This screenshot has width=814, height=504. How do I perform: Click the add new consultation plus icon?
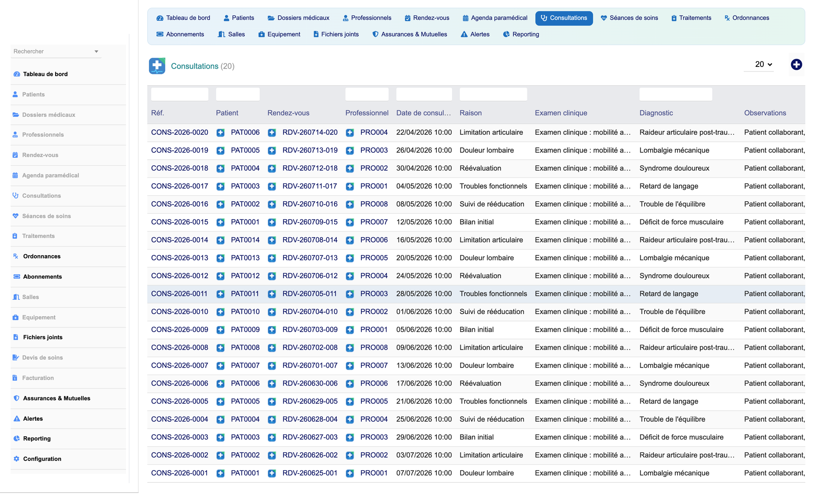tap(796, 64)
